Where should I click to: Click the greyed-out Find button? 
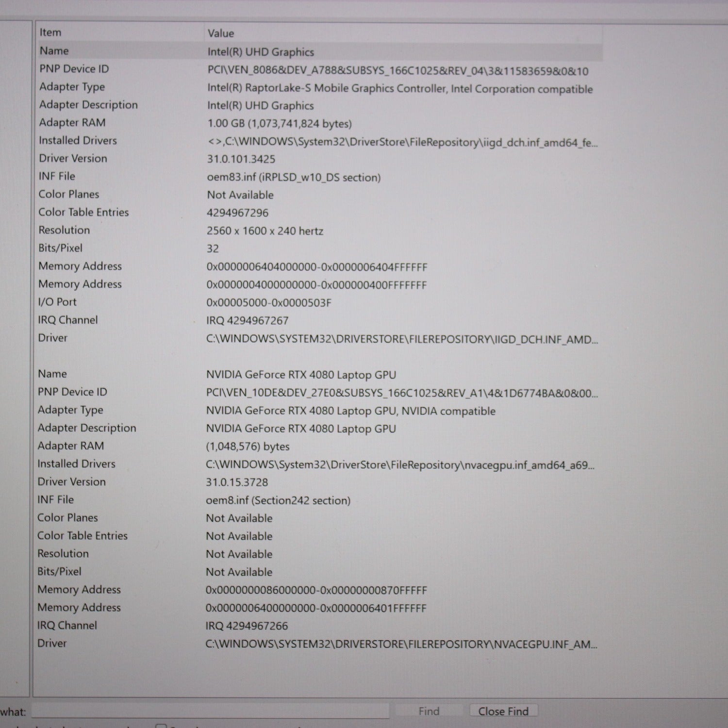pos(429,711)
